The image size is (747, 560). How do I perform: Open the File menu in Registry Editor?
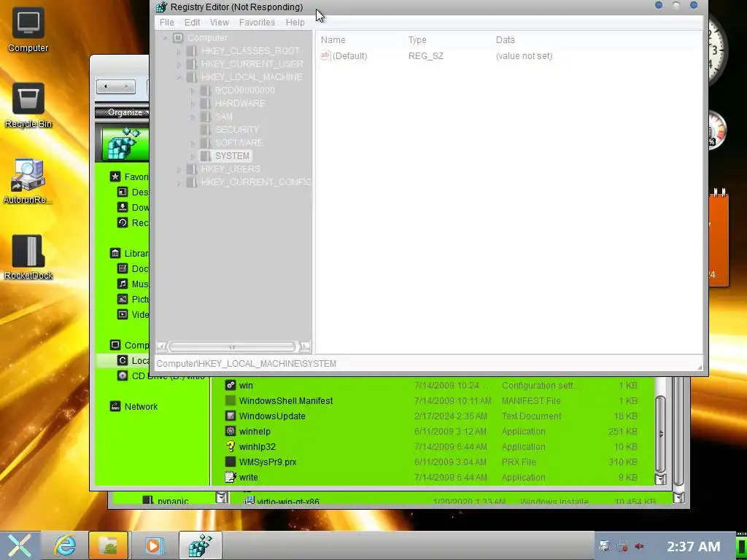167,23
